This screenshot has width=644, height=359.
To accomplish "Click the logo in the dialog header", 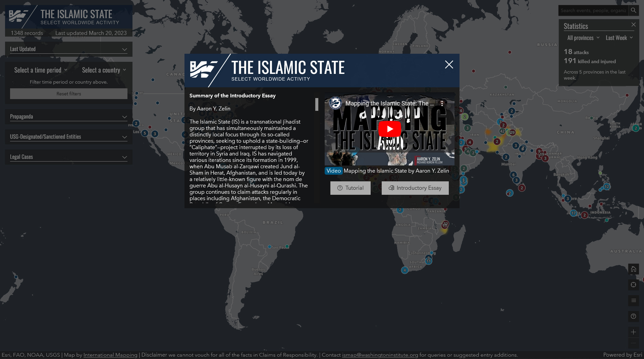I will tap(204, 69).
